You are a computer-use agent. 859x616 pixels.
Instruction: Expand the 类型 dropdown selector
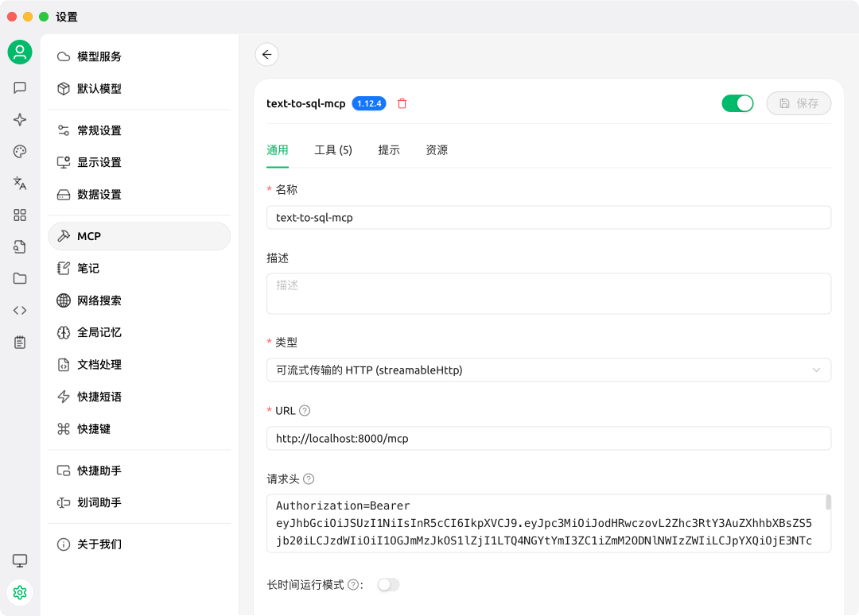pyautogui.click(x=548, y=370)
